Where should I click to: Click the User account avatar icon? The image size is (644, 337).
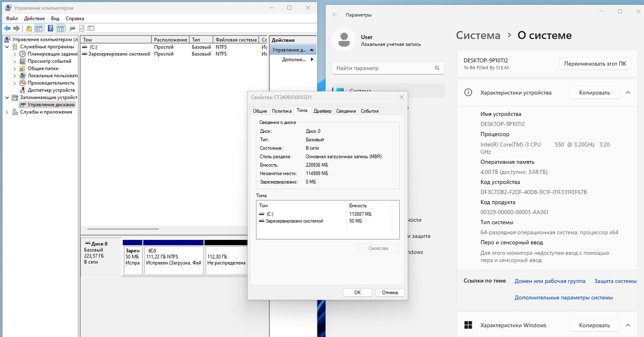coord(344,40)
